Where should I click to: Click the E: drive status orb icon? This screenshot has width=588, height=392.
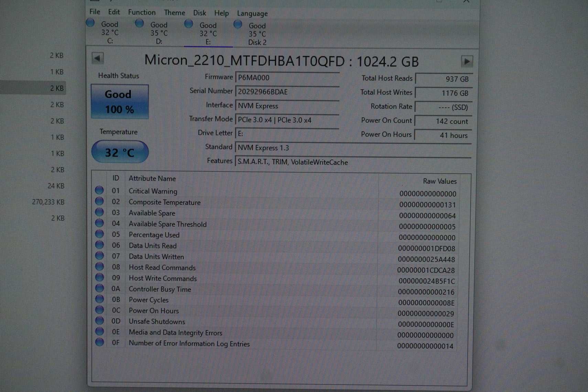[x=188, y=24]
